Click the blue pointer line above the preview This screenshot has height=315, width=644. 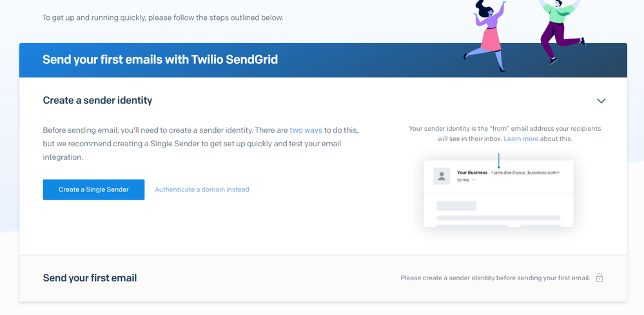pyautogui.click(x=498, y=160)
